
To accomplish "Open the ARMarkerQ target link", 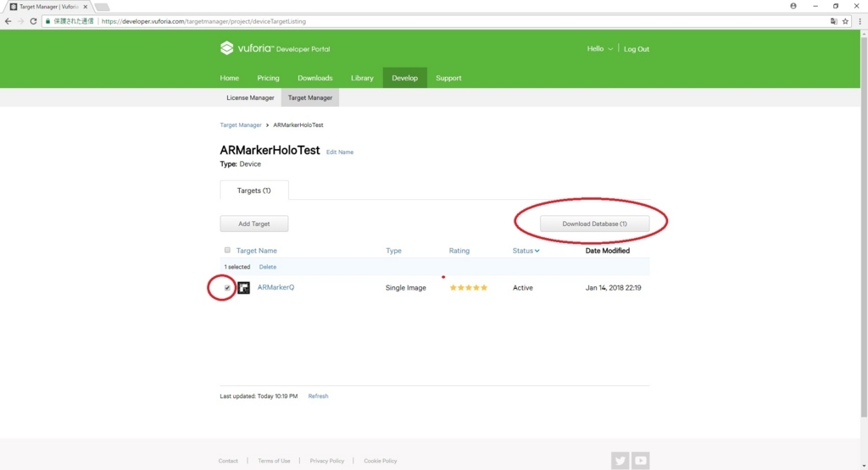I will [275, 287].
